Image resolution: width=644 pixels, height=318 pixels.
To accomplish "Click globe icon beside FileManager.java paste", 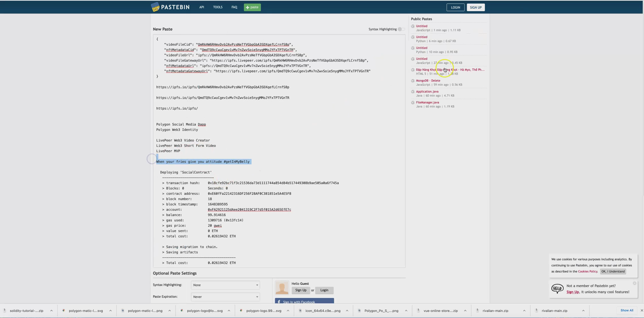I will pyautogui.click(x=413, y=103).
